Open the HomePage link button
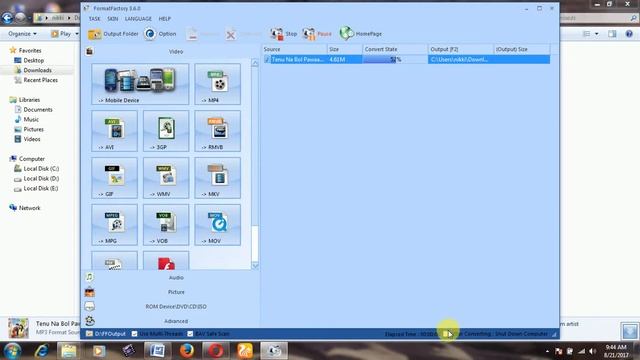Viewport: 640px width, 360px height. pos(361,34)
